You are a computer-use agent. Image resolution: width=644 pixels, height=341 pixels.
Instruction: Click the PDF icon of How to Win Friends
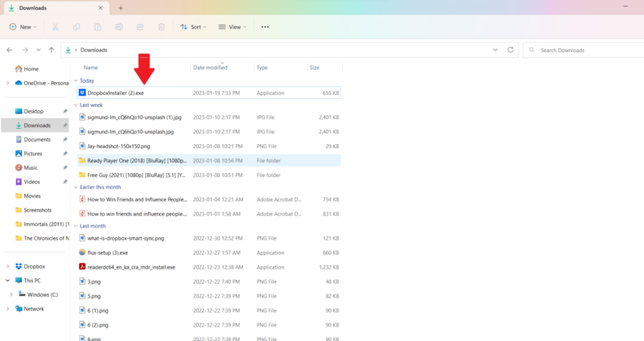[82, 199]
